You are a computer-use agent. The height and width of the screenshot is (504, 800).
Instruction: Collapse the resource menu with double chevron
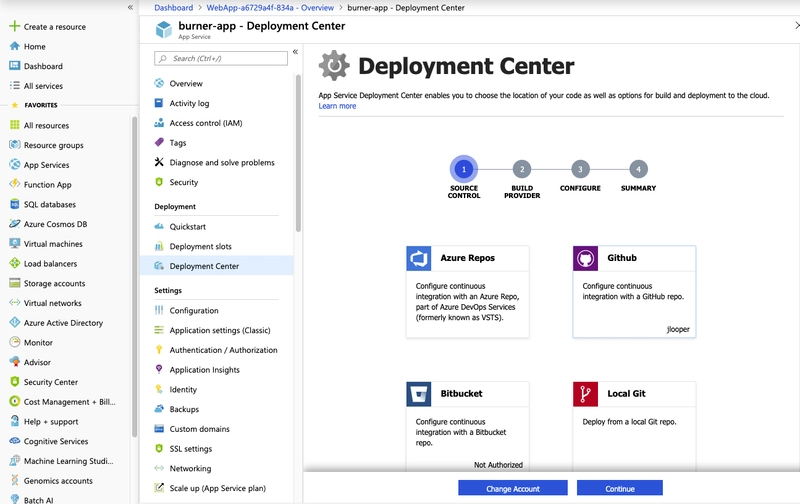(295, 52)
